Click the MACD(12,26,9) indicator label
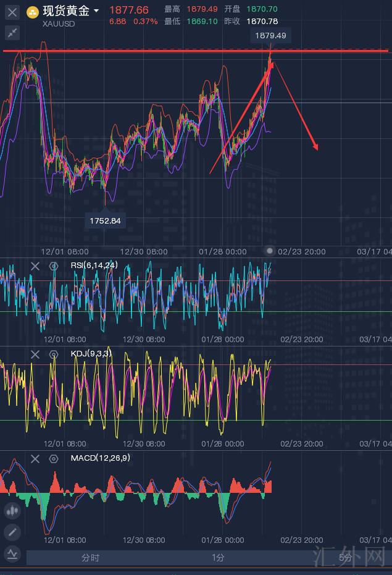The height and width of the screenshot is (575, 392). 97,458
